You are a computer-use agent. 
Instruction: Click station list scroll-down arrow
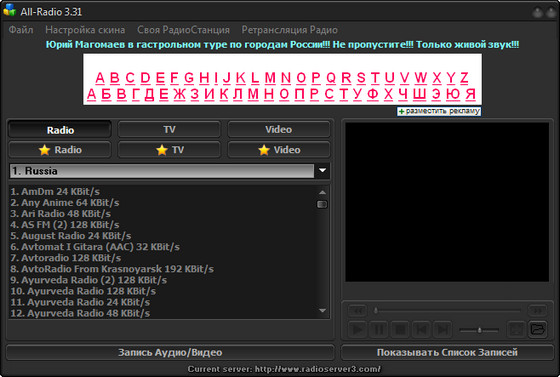click(x=322, y=311)
